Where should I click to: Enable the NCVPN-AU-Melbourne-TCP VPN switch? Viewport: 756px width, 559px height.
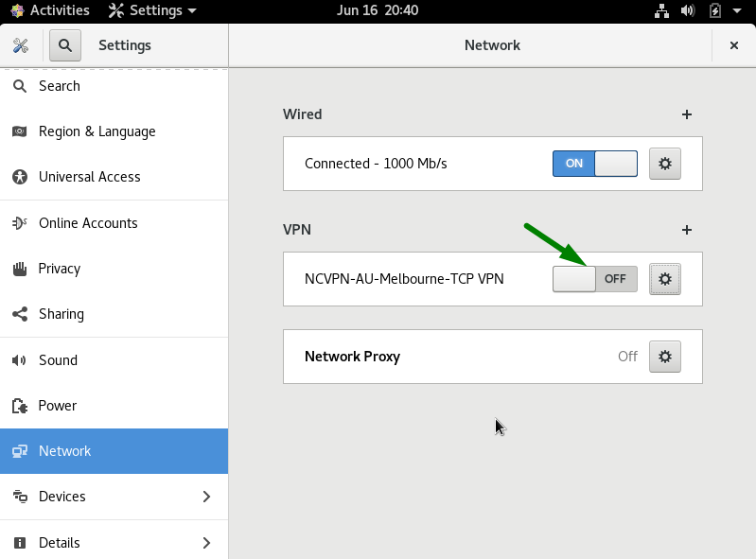[594, 279]
